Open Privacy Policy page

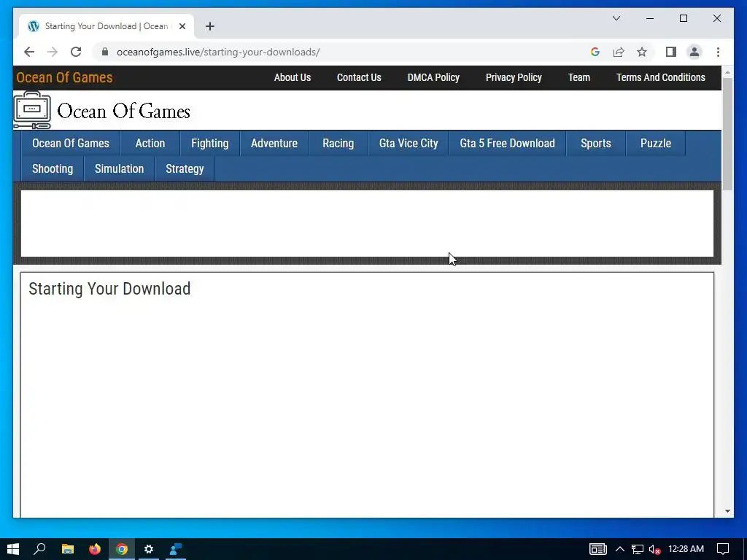click(x=514, y=77)
